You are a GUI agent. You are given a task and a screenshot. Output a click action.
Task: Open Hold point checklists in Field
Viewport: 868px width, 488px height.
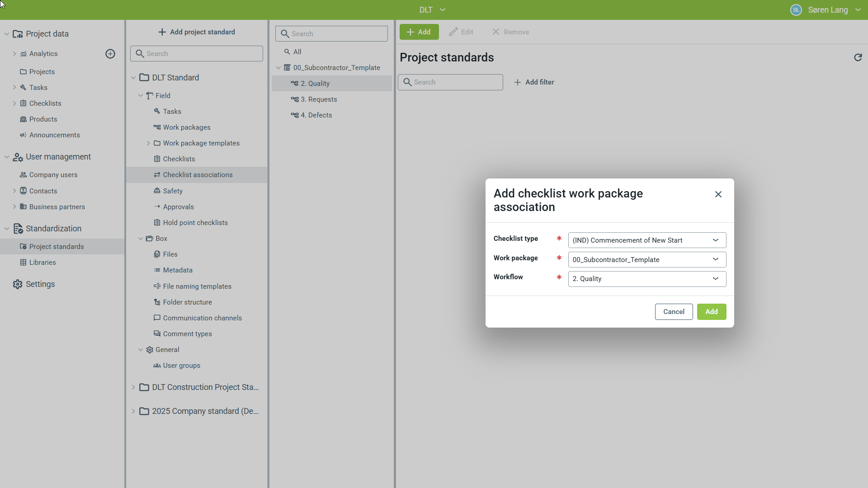coord(195,223)
